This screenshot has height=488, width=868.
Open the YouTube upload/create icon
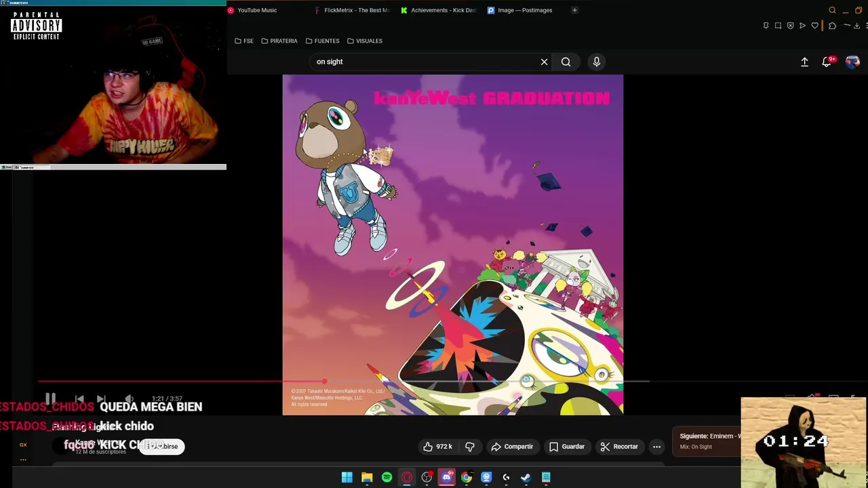(804, 62)
